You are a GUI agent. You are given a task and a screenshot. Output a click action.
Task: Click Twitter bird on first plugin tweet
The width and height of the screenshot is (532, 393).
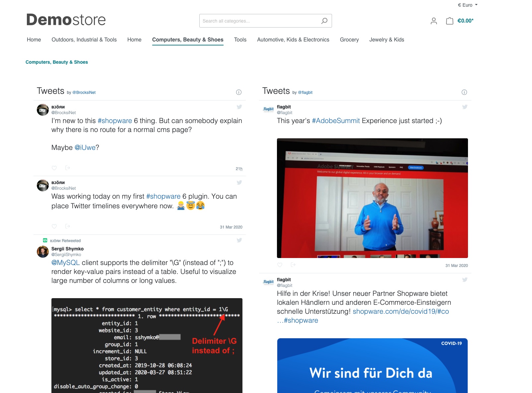(x=239, y=182)
